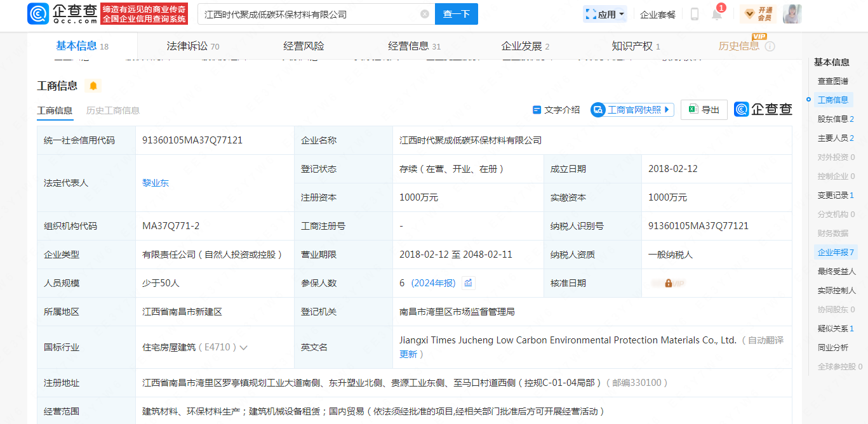Image resolution: width=868 pixels, height=424 pixels.
Task: Expand the 工商官网快照 arrow button
Action: pos(667,110)
